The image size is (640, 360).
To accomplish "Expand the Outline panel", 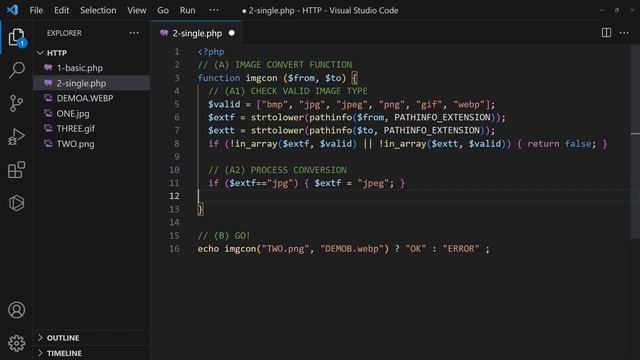I will click(x=63, y=338).
